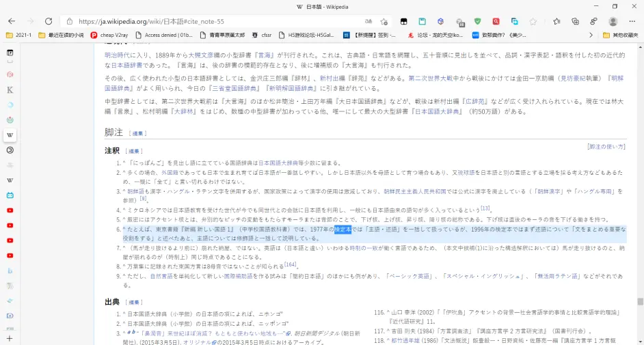Open the red search extension icon
Viewport: 644px width, 345px height.
496,21
